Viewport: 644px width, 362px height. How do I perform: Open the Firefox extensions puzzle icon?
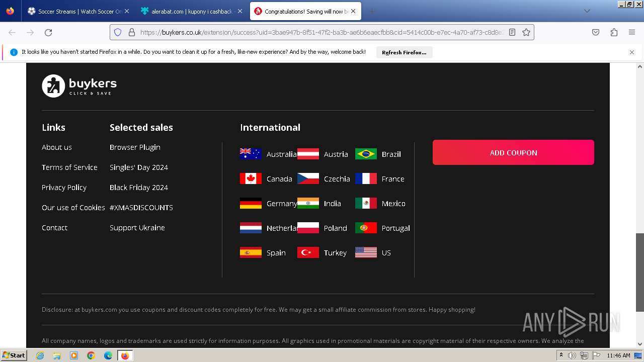pos(614,32)
